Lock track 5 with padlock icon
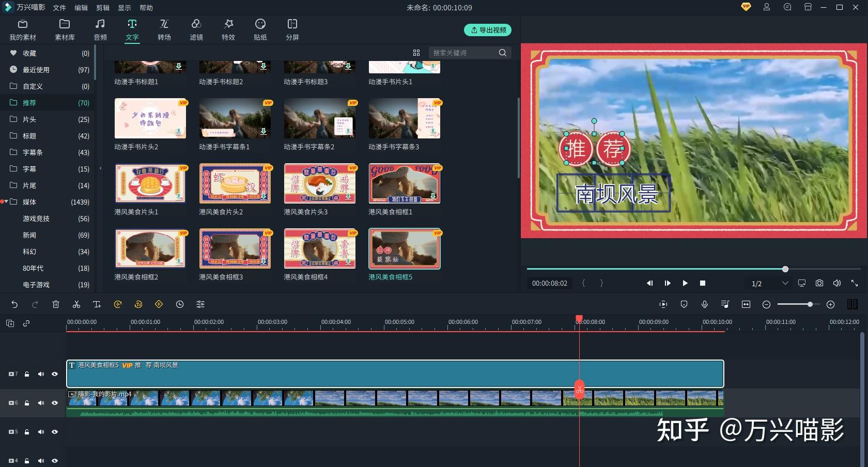868x467 pixels. pos(27,432)
